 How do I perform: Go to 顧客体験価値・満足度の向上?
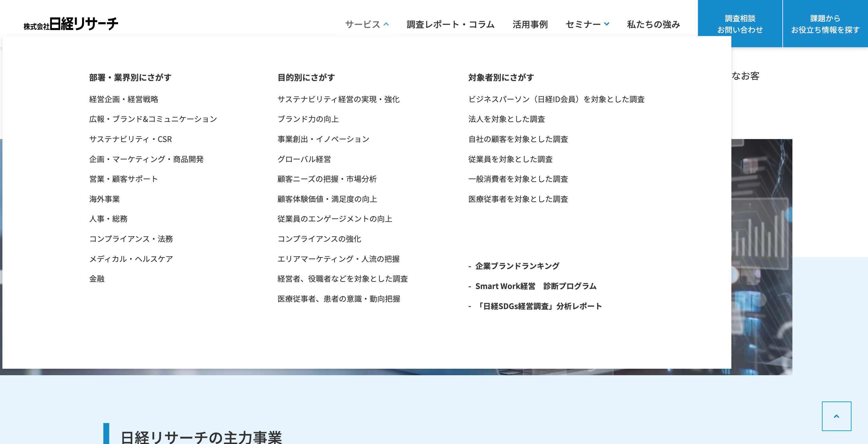pos(327,199)
